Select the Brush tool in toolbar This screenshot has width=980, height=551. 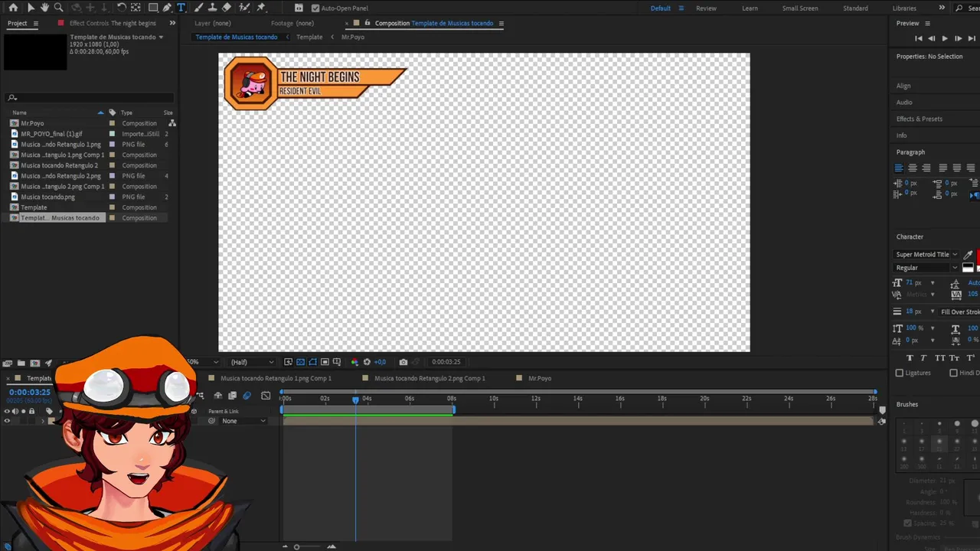[x=199, y=8]
